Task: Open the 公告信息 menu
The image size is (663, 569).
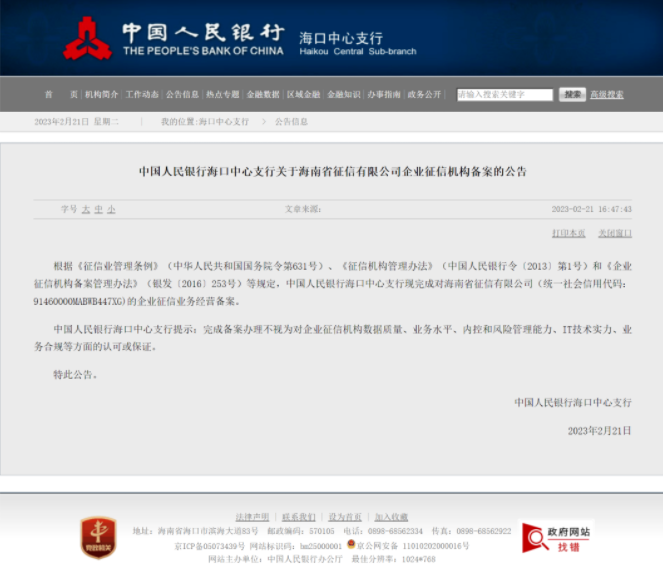Action: coord(182,94)
